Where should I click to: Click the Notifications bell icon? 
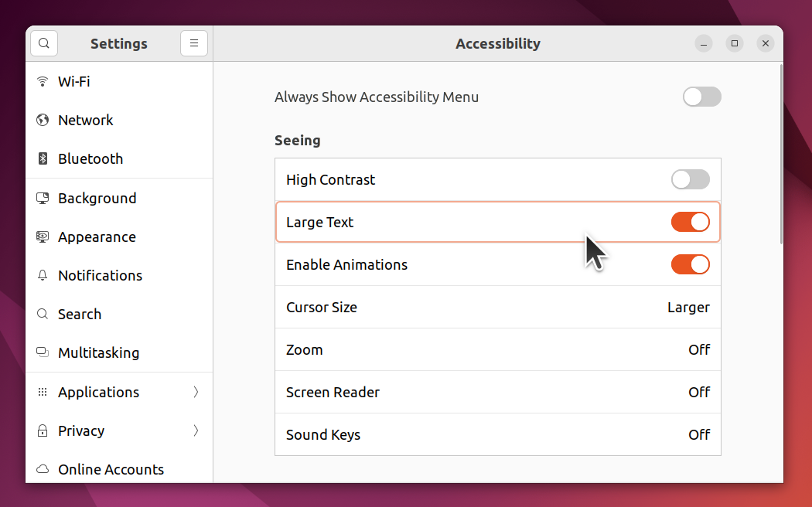(x=43, y=275)
